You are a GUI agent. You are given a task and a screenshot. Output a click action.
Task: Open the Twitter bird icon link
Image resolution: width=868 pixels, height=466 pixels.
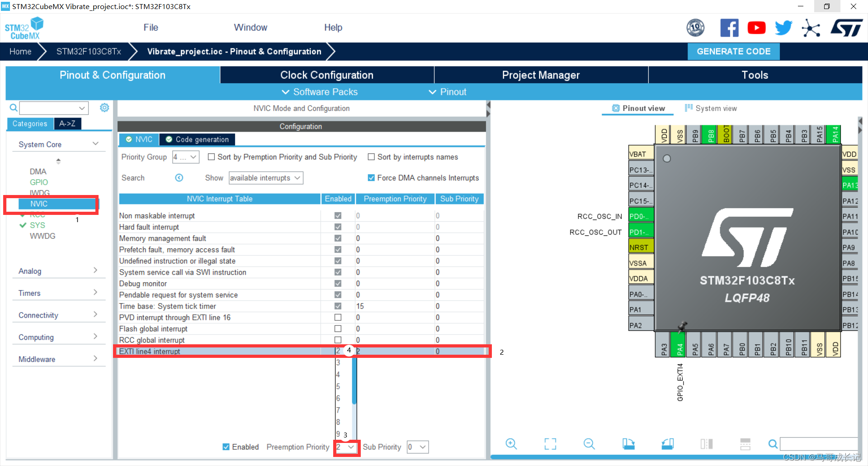tap(783, 28)
